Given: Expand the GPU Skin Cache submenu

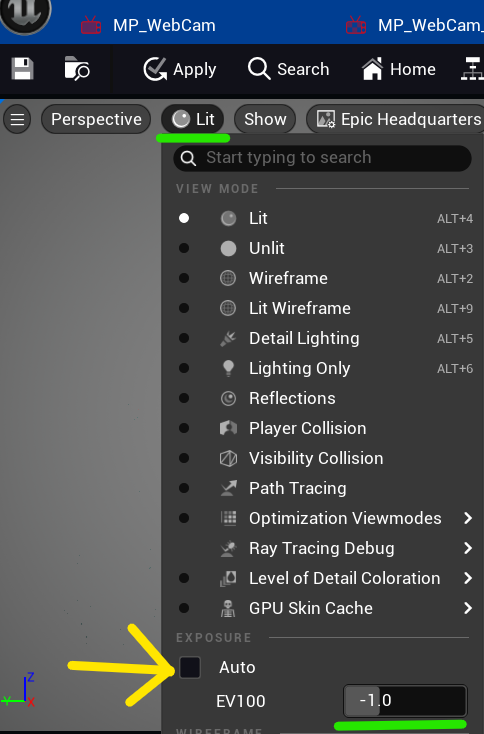Looking at the screenshot, I should click(x=323, y=608).
